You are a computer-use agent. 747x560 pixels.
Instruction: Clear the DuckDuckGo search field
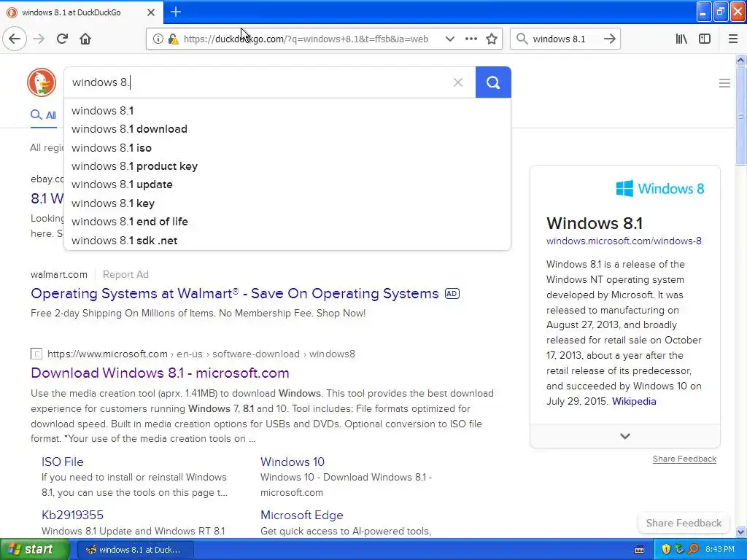coord(458,82)
